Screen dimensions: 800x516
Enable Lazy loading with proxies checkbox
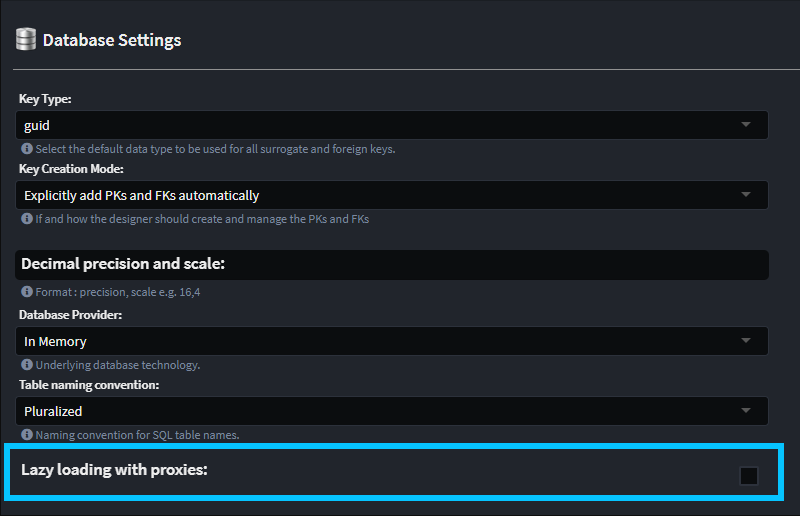point(749,476)
